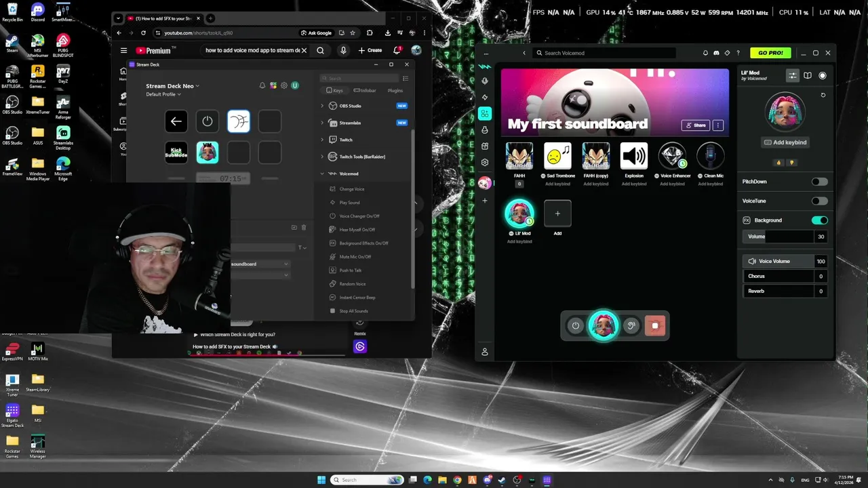Click Add keybind under Explosion sound
This screenshot has width=868, height=488.
[x=634, y=184]
